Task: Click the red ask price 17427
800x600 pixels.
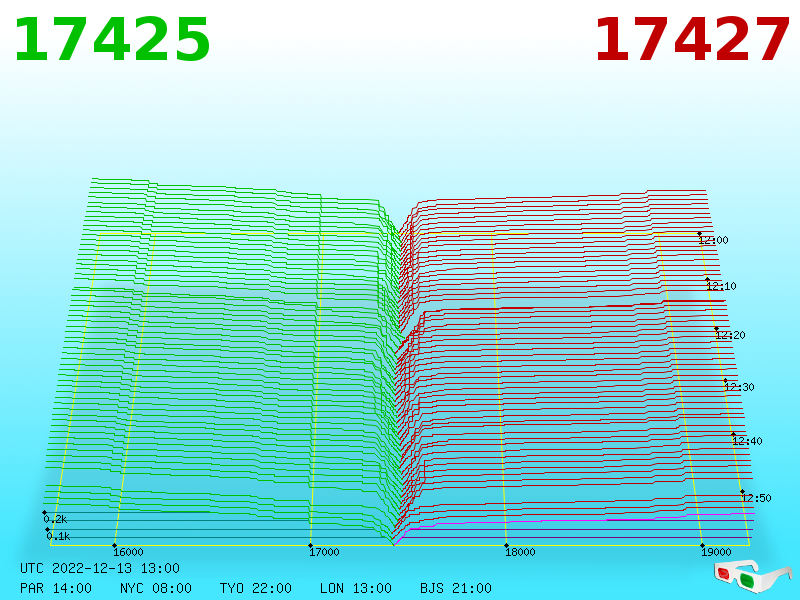Action: tap(692, 40)
